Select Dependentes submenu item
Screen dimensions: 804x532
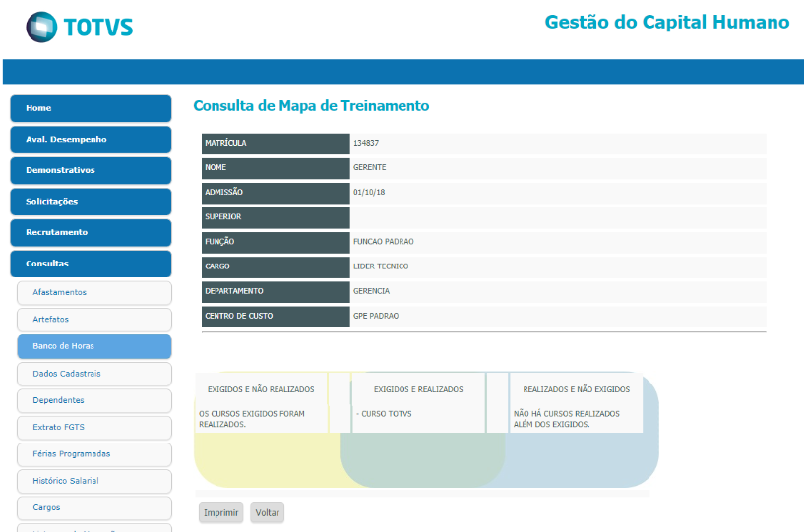[x=94, y=400]
